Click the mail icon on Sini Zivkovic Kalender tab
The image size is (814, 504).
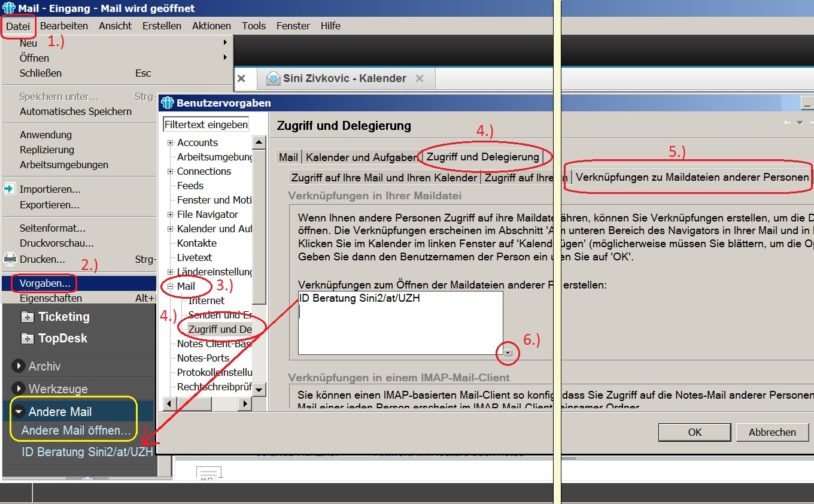273,78
